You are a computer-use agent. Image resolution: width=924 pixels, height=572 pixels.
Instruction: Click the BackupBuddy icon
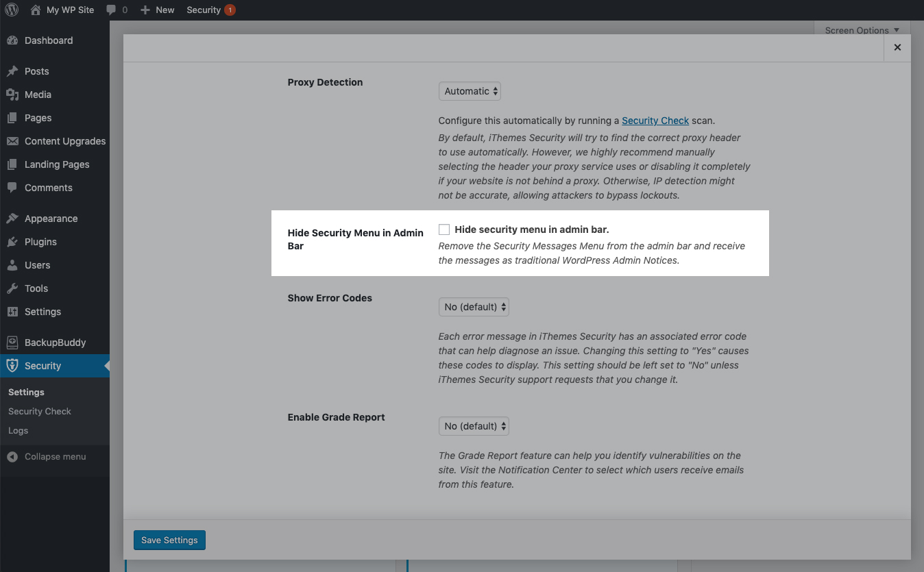pyautogui.click(x=12, y=343)
